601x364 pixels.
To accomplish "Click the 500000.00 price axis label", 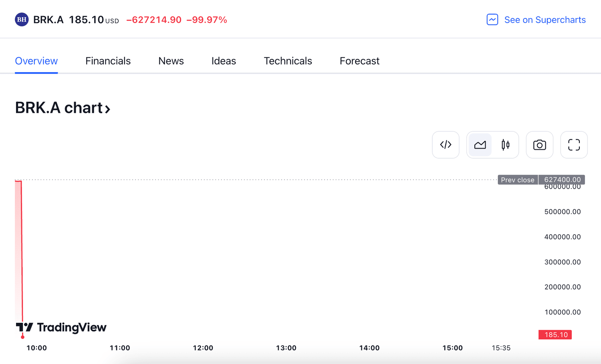I will (563, 212).
